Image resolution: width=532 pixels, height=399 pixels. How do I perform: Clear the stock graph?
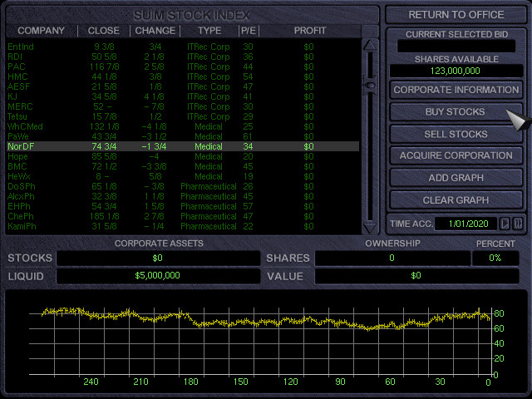click(456, 200)
